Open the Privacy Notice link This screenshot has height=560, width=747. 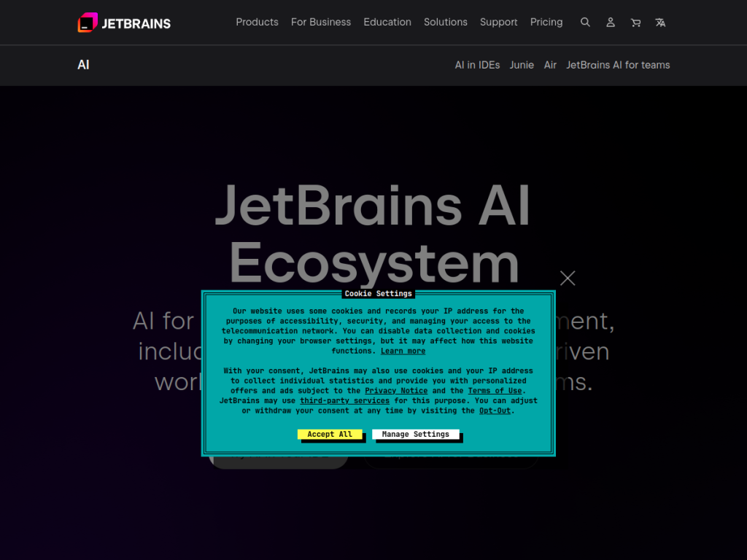[396, 391]
